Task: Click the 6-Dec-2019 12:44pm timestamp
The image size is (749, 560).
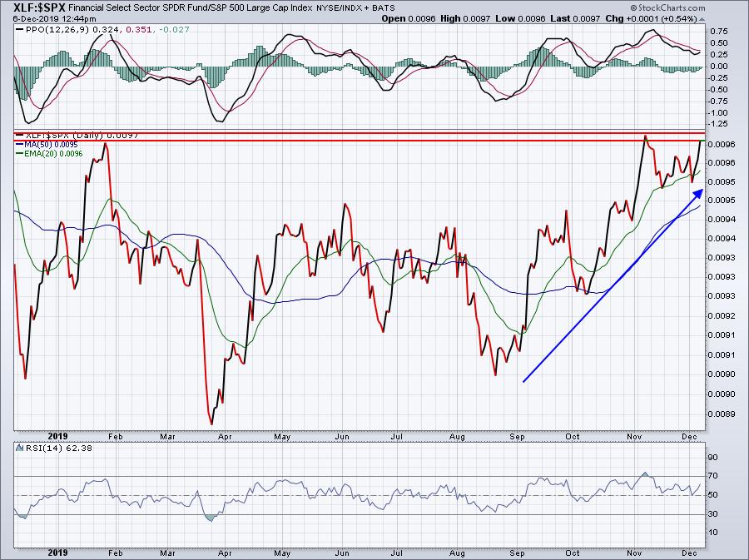Action: pyautogui.click(x=54, y=19)
